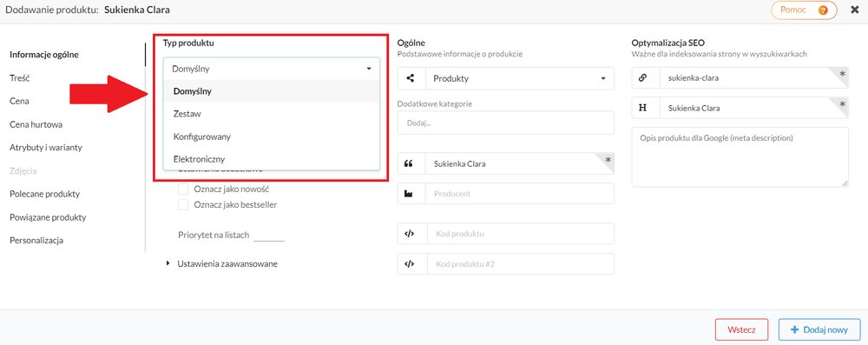
Task: Click the meta description textarea
Action: (x=740, y=157)
